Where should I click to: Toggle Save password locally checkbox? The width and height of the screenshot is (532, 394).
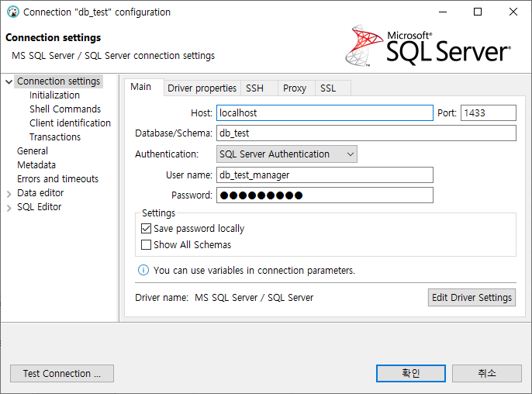pyautogui.click(x=146, y=228)
